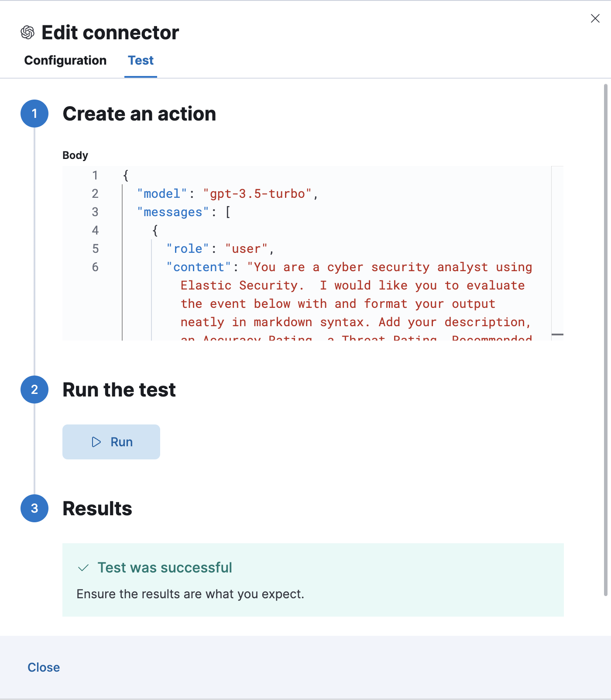Click the Body field label
This screenshot has height=700, width=611.
click(x=75, y=155)
